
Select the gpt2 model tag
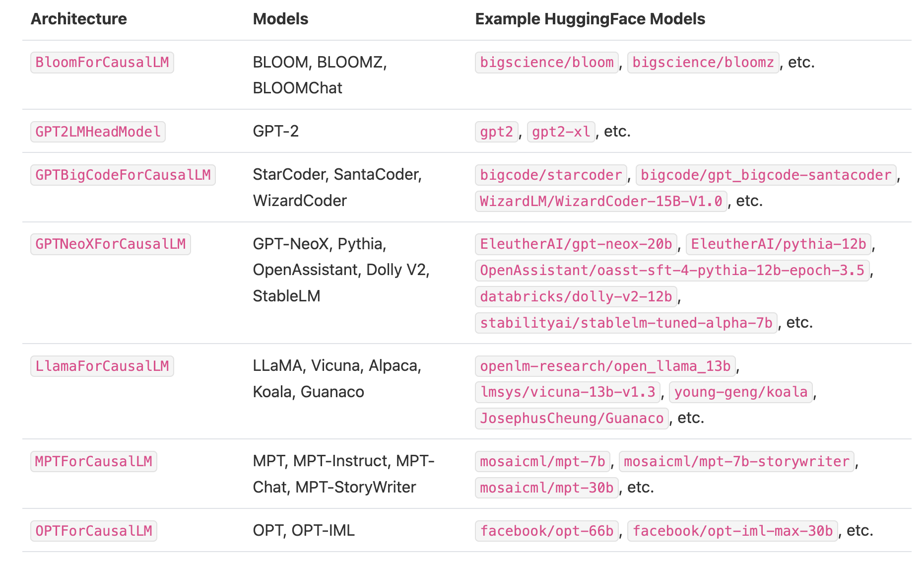tap(497, 132)
